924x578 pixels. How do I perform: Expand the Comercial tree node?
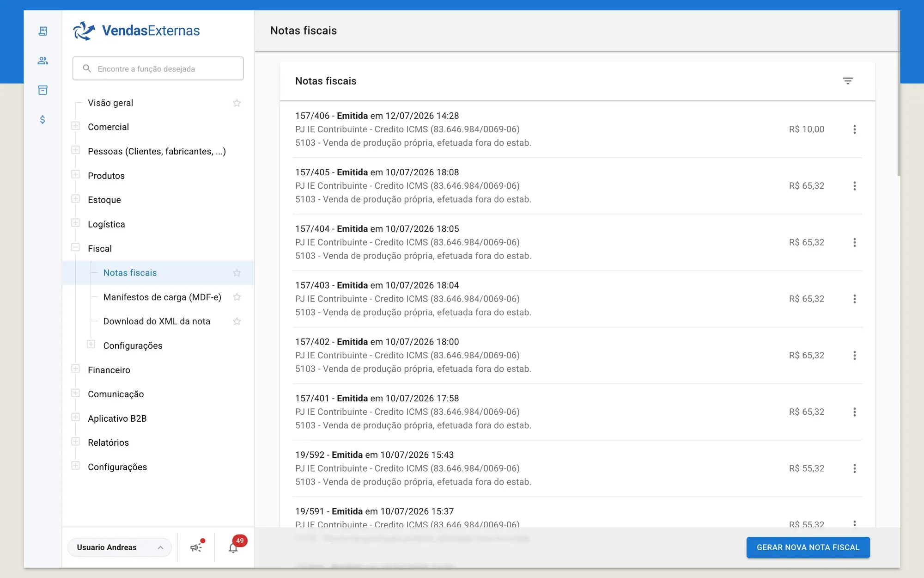pyautogui.click(x=76, y=126)
